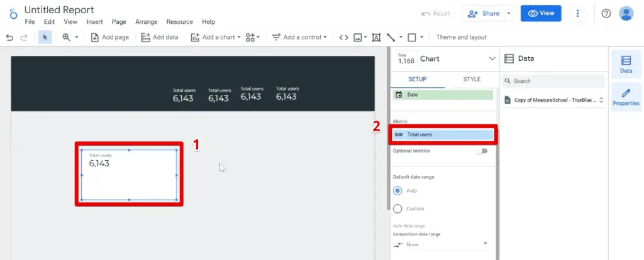This screenshot has height=260, width=644.
Task: Click the scorecard chart type thumbnail
Action: click(x=406, y=58)
